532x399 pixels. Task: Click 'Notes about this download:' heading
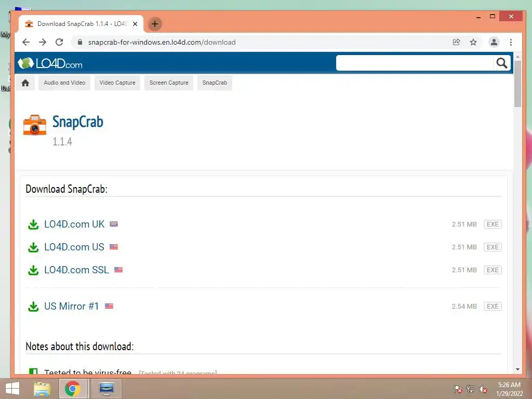pos(79,347)
